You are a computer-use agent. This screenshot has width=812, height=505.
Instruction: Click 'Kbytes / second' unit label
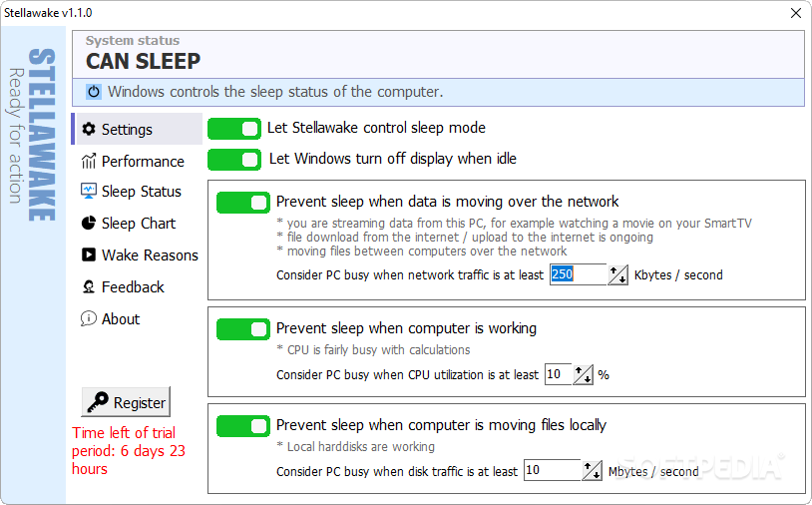tap(678, 275)
